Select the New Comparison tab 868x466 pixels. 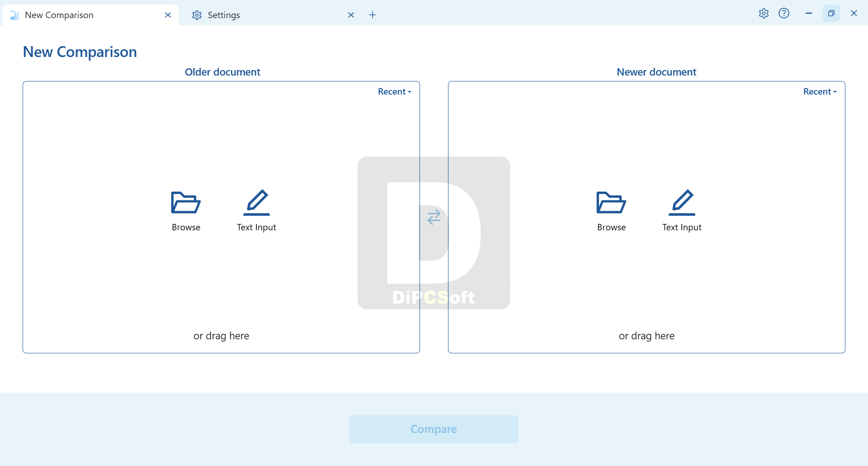tap(90, 15)
